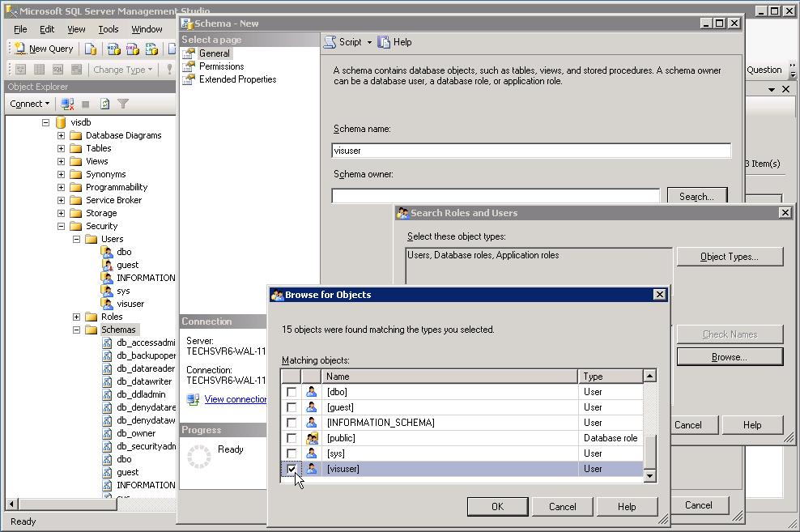Click the visuser user icon in tree
This screenshot has width=800, height=532.
(107, 304)
